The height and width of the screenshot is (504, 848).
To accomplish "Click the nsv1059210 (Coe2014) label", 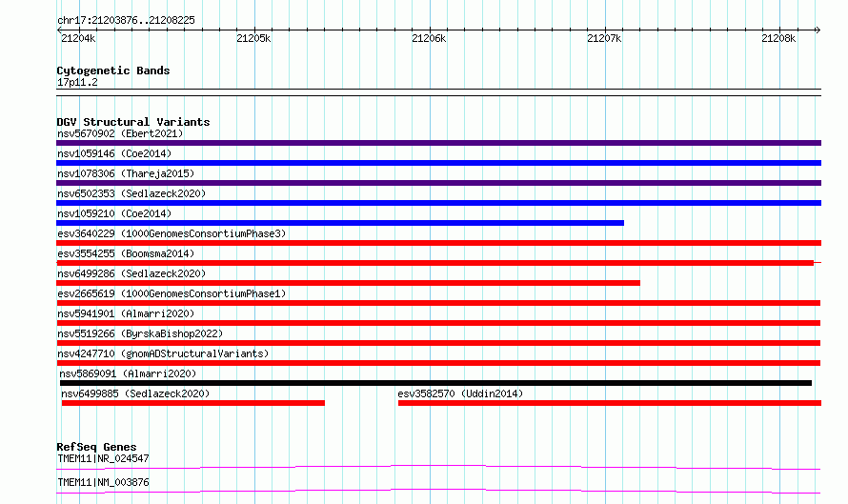I will pyautogui.click(x=114, y=213).
